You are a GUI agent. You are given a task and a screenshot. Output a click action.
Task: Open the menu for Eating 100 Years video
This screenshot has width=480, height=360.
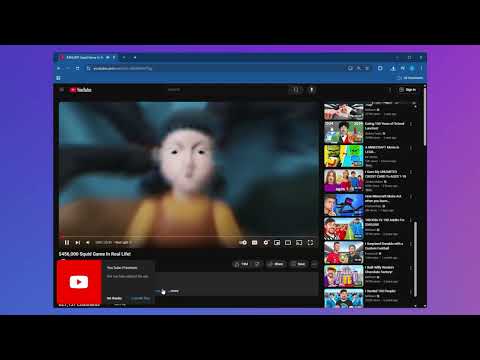coord(411,124)
